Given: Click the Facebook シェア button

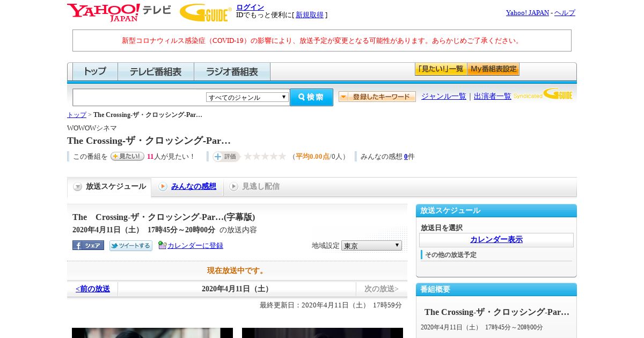Looking at the screenshot, I should (88, 245).
